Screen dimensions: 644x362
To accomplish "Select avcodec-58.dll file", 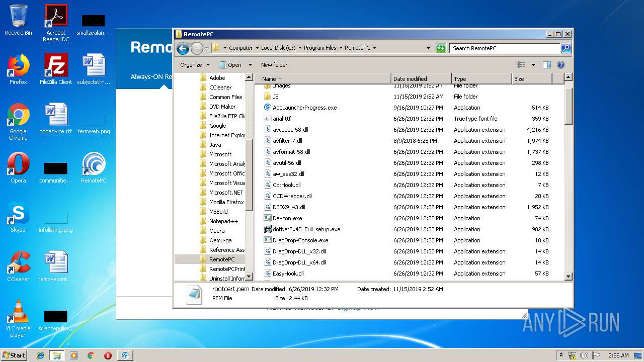I will [x=290, y=130].
